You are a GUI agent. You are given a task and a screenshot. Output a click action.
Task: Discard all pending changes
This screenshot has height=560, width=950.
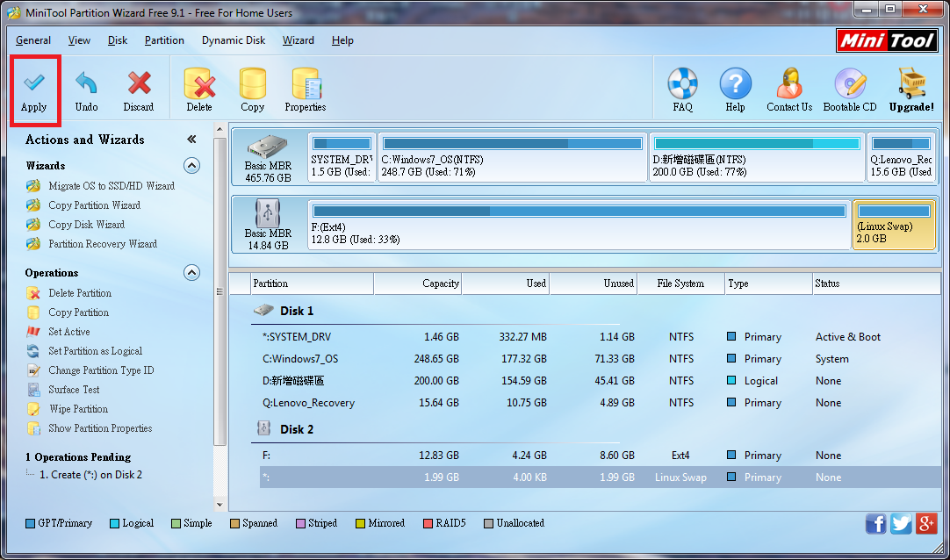click(x=139, y=90)
